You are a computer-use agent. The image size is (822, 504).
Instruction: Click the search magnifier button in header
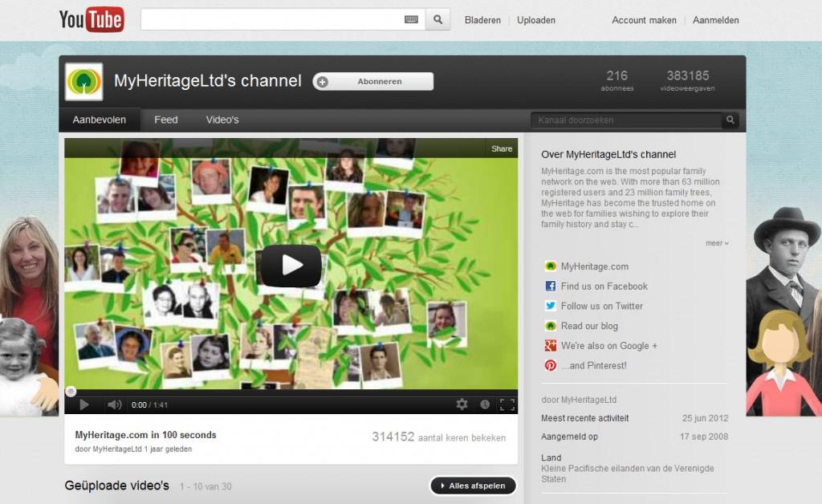pos(437,20)
